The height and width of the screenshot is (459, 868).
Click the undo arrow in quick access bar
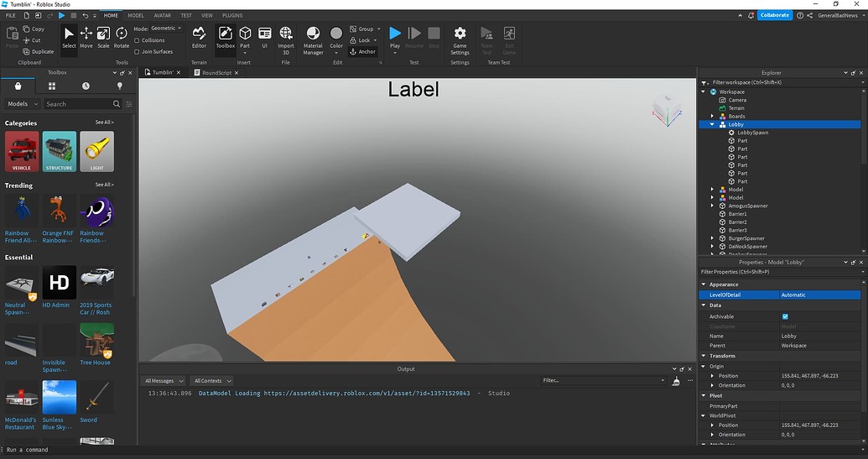(86, 15)
